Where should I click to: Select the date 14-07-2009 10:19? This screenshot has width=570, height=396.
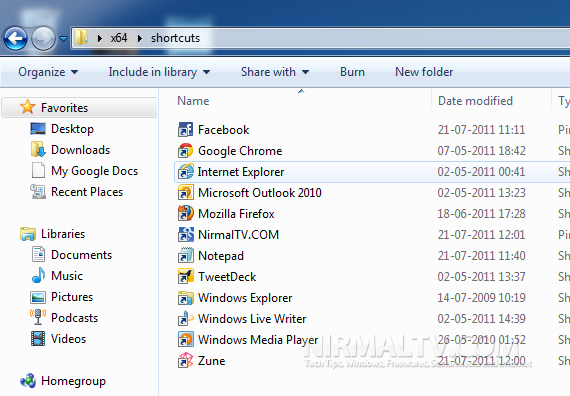click(482, 298)
